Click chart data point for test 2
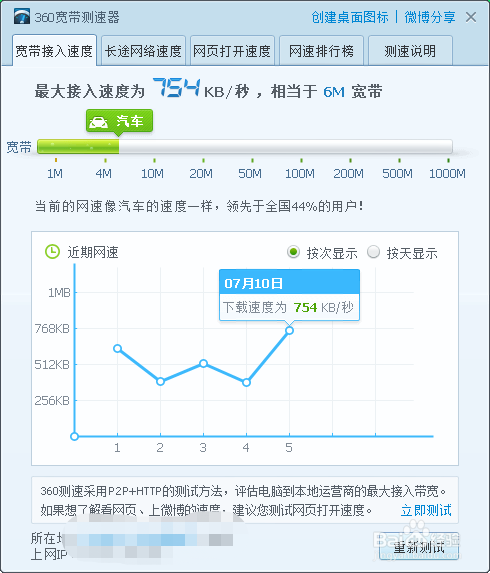This screenshot has height=573, width=490. pos(160,382)
